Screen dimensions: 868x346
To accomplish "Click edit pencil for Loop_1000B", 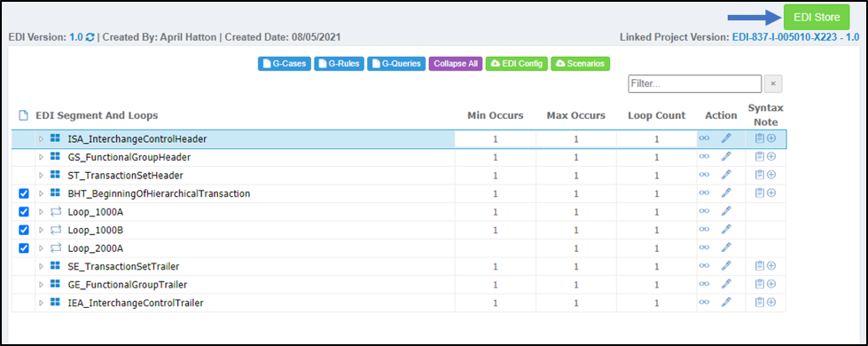I will click(x=726, y=229).
